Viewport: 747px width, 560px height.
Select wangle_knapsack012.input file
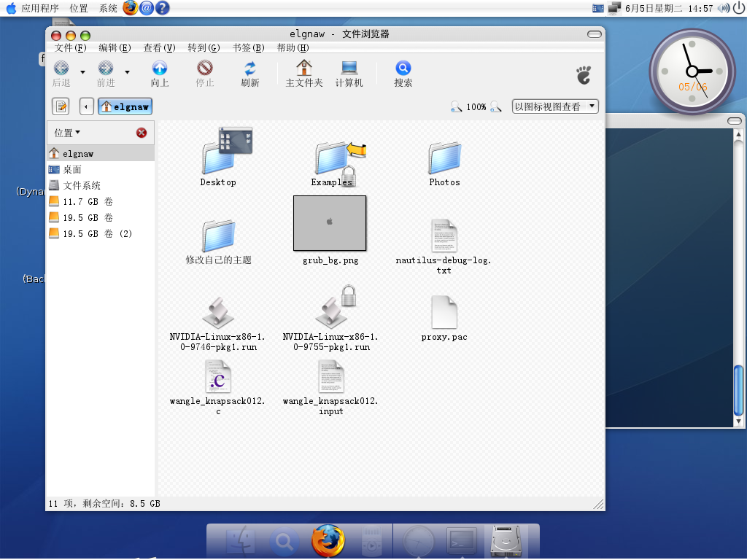(331, 377)
